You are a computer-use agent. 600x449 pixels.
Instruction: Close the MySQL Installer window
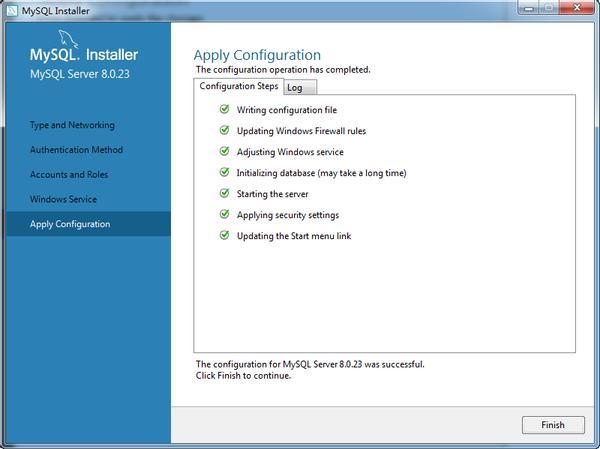click(x=577, y=8)
